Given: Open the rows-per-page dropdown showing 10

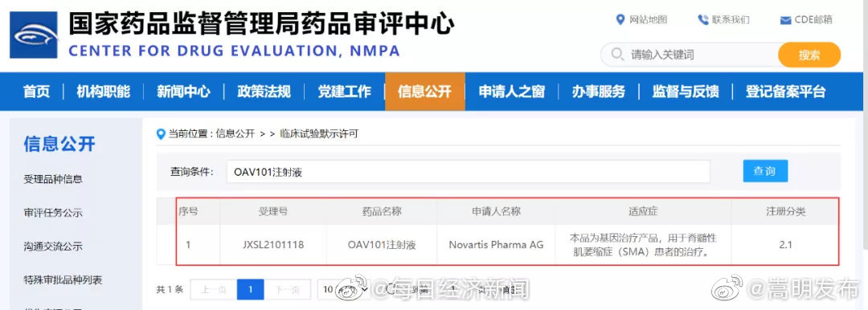Looking at the screenshot, I should [344, 289].
